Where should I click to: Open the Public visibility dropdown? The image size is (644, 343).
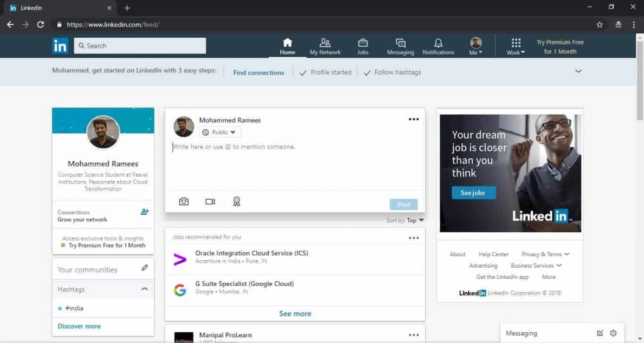(219, 132)
